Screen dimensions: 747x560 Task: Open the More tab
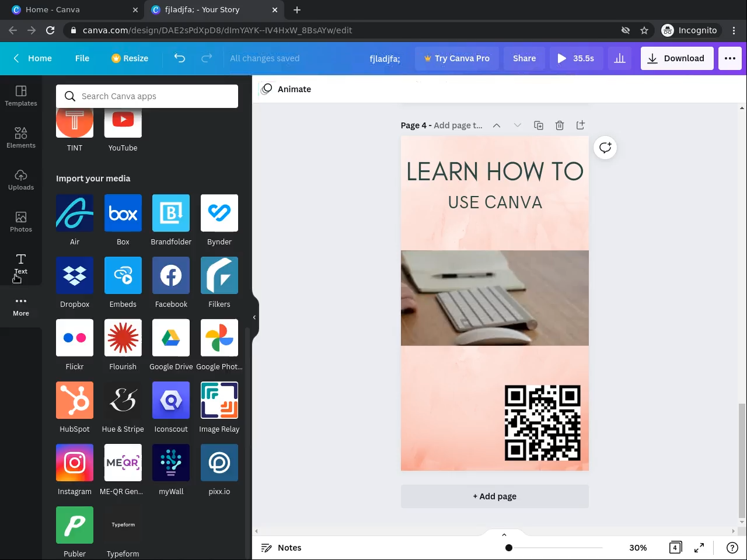(x=21, y=306)
